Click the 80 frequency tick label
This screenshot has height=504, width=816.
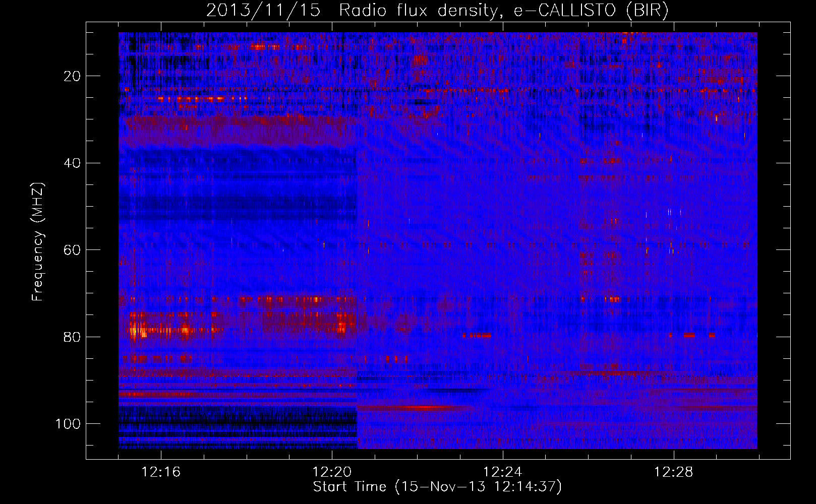pos(72,337)
